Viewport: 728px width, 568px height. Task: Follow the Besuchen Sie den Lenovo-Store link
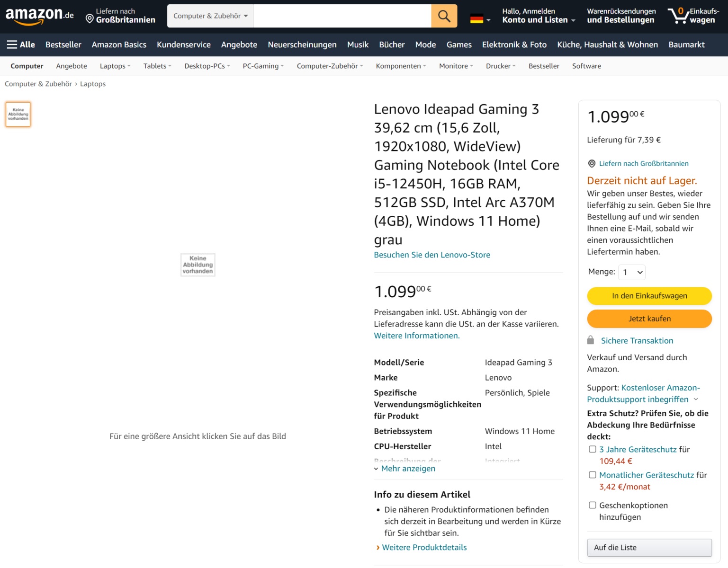432,255
